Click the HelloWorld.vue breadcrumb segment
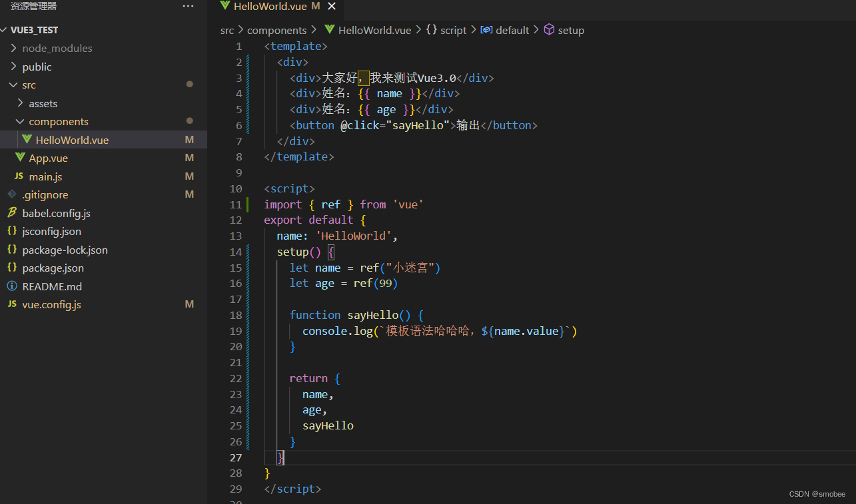Viewport: 856px width, 504px height. point(374,30)
